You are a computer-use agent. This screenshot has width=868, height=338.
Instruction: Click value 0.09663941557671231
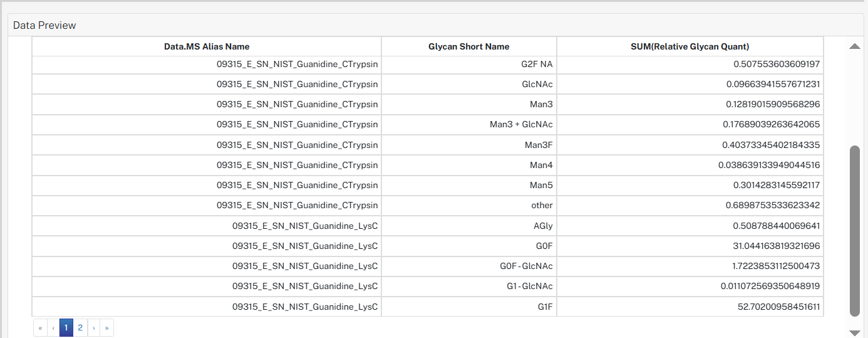[773, 84]
